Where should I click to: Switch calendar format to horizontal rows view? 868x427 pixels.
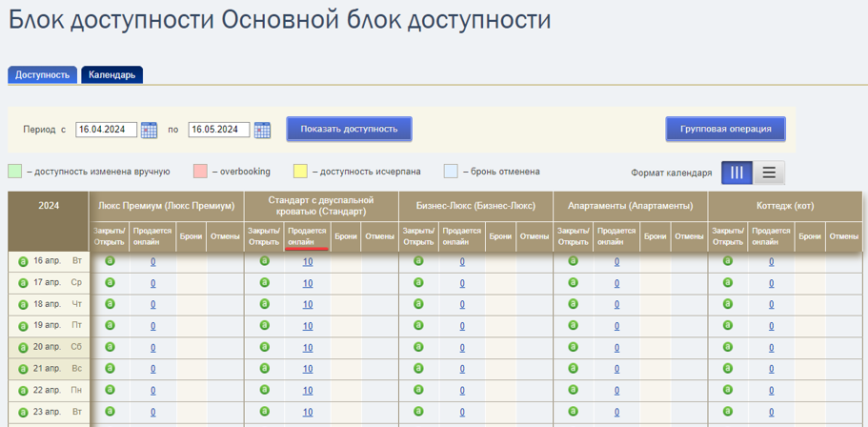(769, 173)
